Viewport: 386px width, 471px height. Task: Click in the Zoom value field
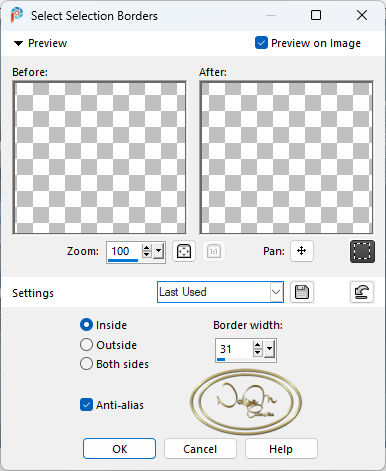(x=125, y=251)
